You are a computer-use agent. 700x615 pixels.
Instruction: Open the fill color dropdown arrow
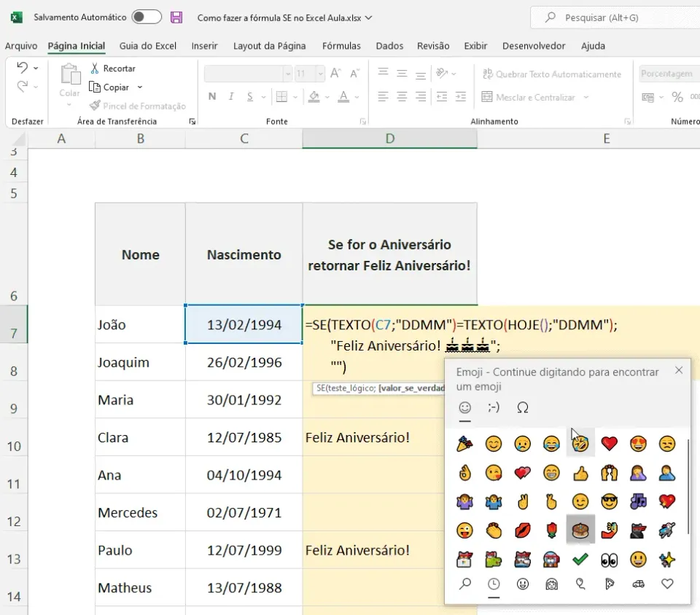[x=327, y=97]
